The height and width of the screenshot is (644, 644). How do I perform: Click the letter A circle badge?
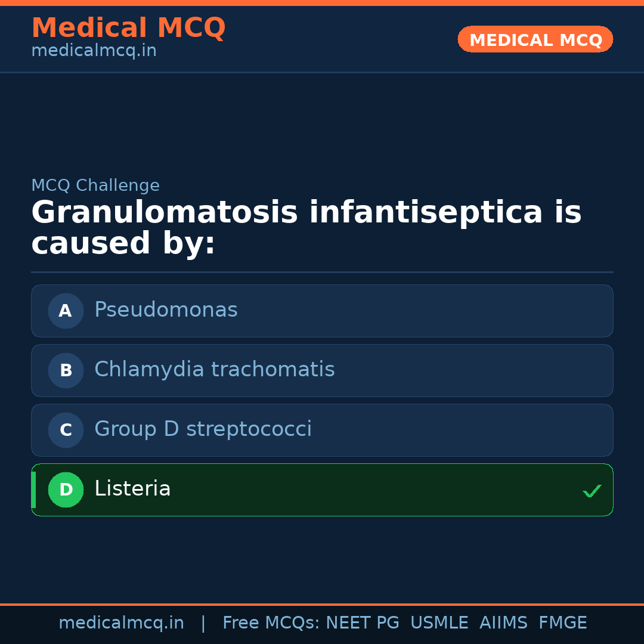(x=66, y=311)
